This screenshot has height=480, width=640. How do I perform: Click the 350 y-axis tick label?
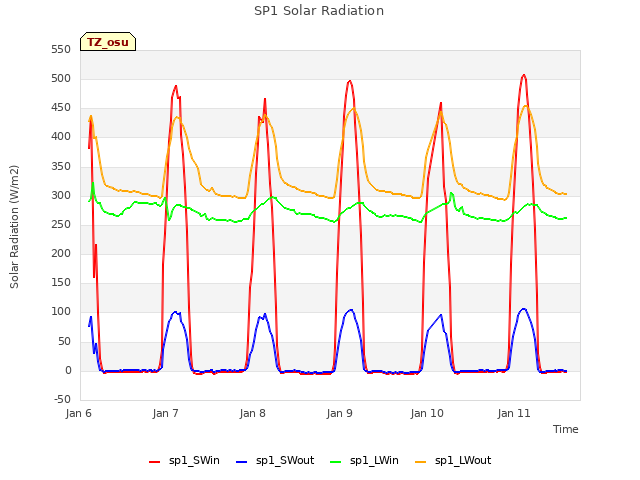pyautogui.click(x=61, y=167)
